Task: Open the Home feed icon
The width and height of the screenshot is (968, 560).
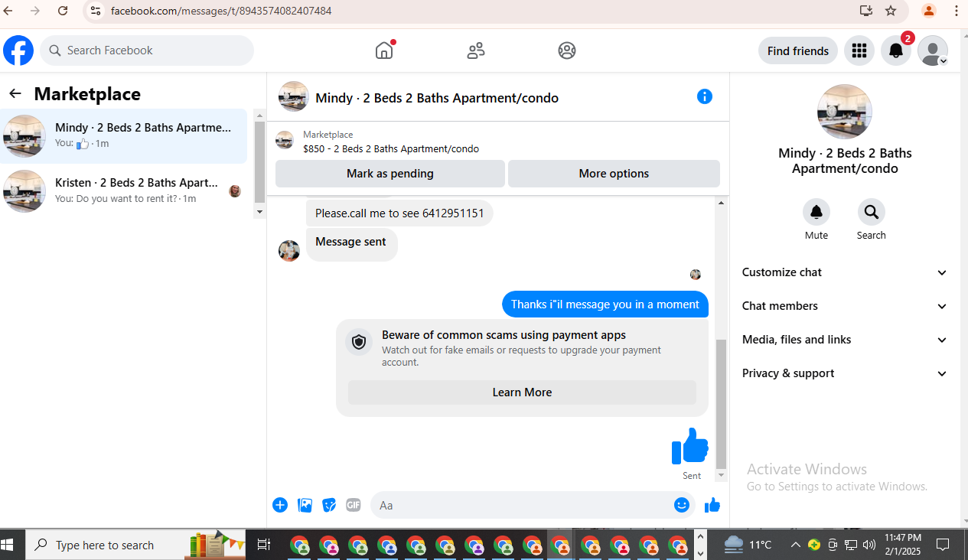Action: tap(384, 50)
